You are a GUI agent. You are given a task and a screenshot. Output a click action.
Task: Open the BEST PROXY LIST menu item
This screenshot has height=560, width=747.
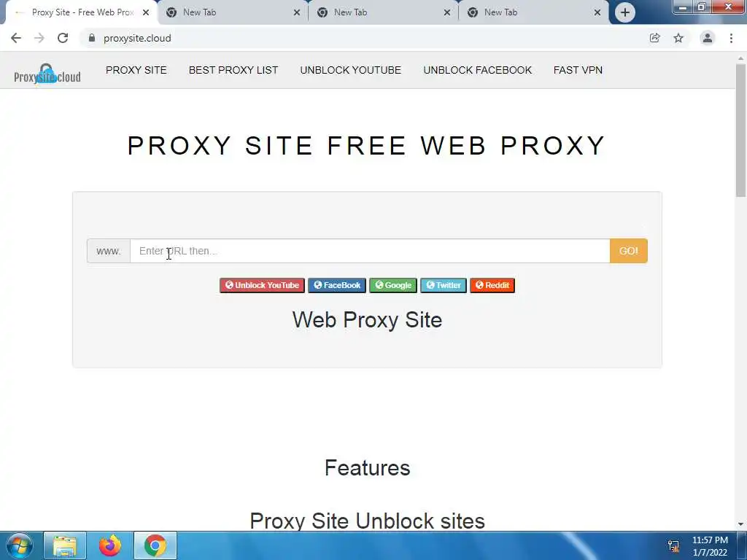[233, 70]
